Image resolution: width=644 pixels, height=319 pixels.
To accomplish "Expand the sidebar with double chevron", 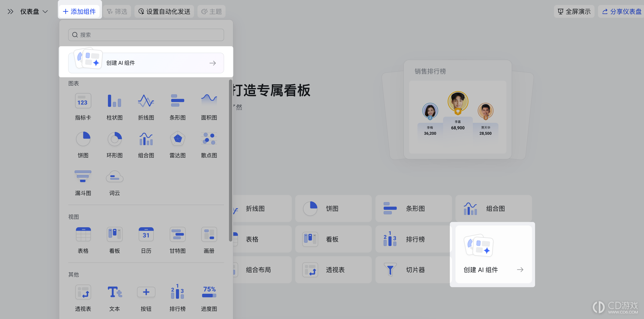I will 10,11.
